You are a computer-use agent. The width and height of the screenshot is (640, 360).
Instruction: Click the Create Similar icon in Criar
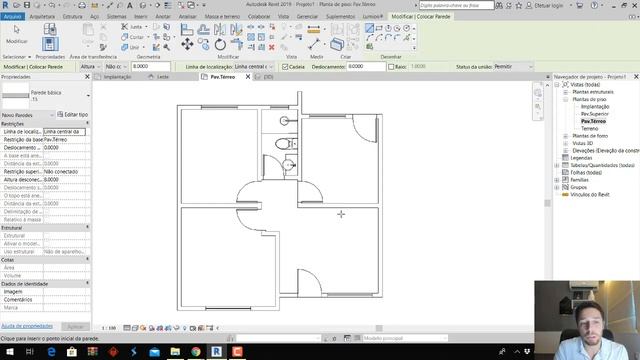pos(337,44)
